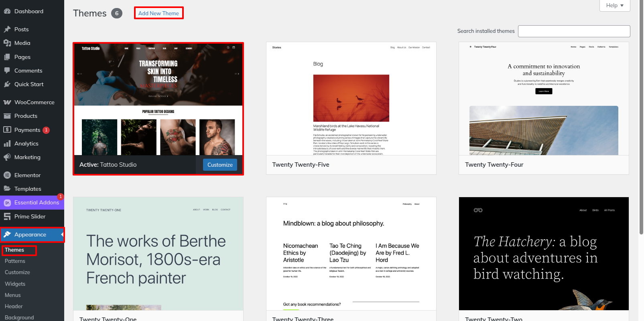Open the Help dropdown tab
Screen dimensions: 644x321
pyautogui.click(x=615, y=5)
